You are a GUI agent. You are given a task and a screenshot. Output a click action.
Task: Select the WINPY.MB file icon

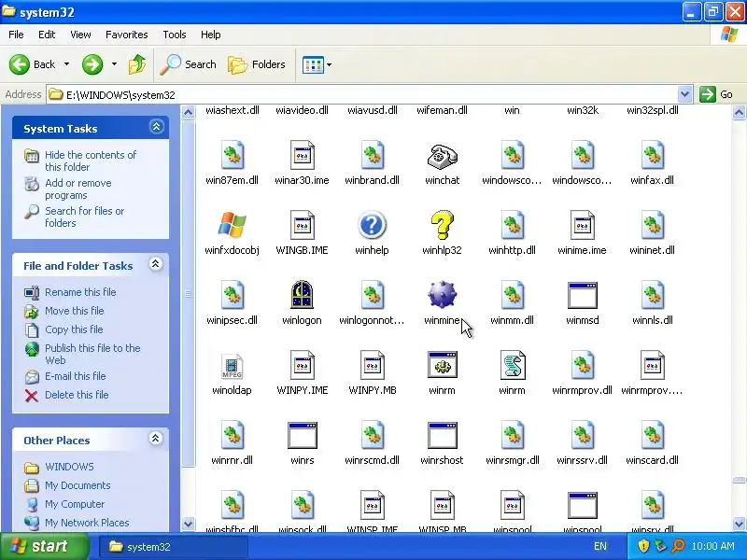coord(372,365)
